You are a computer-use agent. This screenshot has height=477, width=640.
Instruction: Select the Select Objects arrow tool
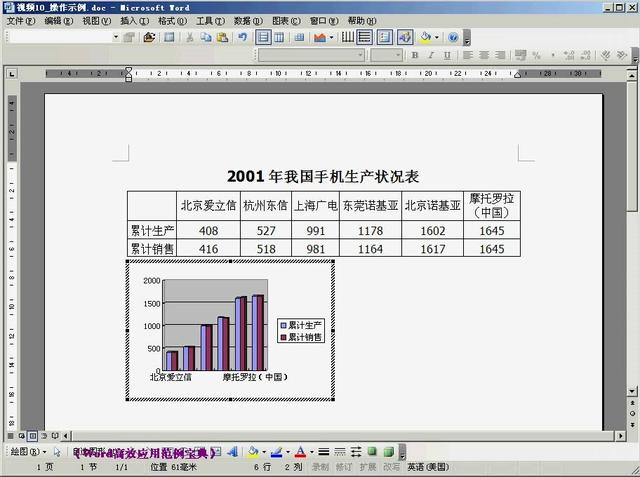pyautogui.click(x=57, y=452)
